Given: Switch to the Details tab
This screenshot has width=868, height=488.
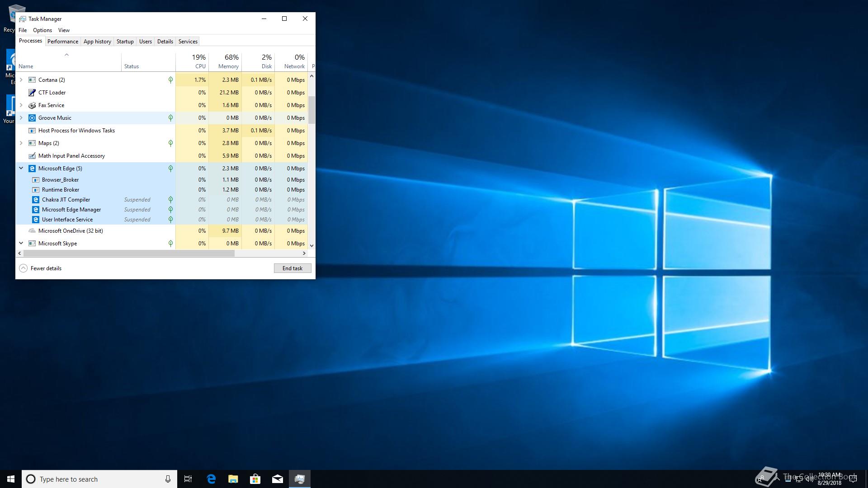Looking at the screenshot, I should [x=165, y=42].
